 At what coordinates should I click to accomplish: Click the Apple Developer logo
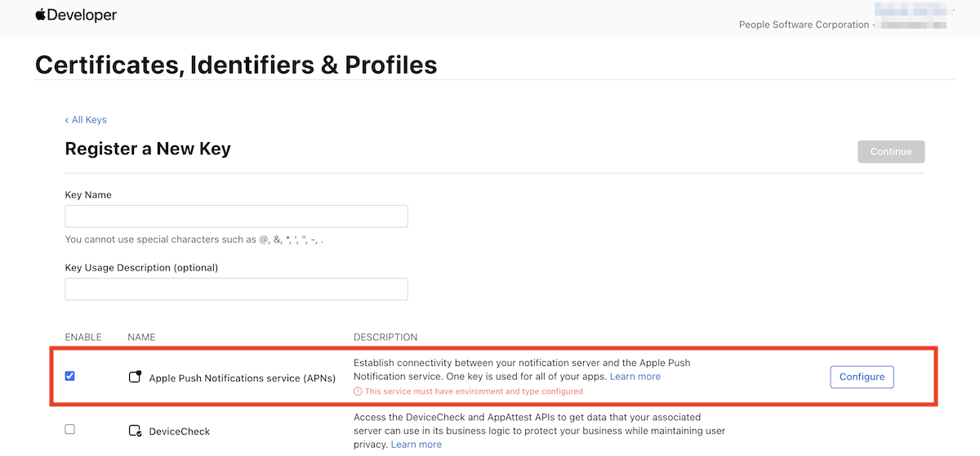(x=76, y=16)
